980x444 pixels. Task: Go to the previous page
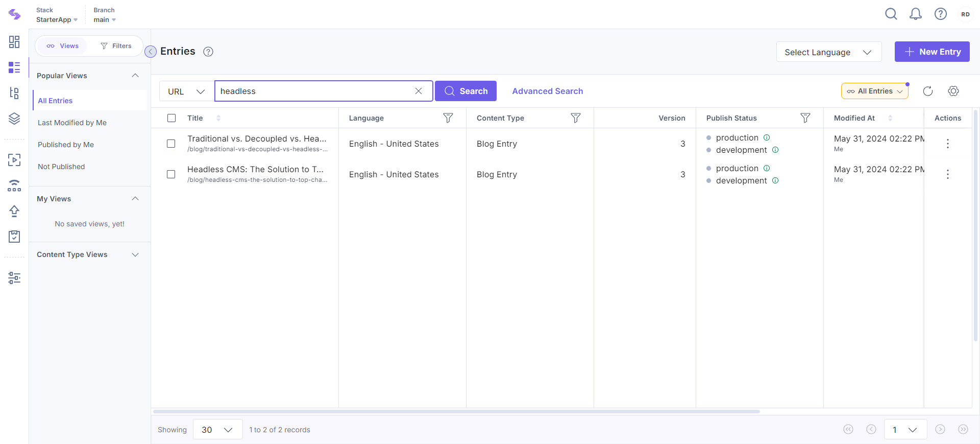coord(871,429)
